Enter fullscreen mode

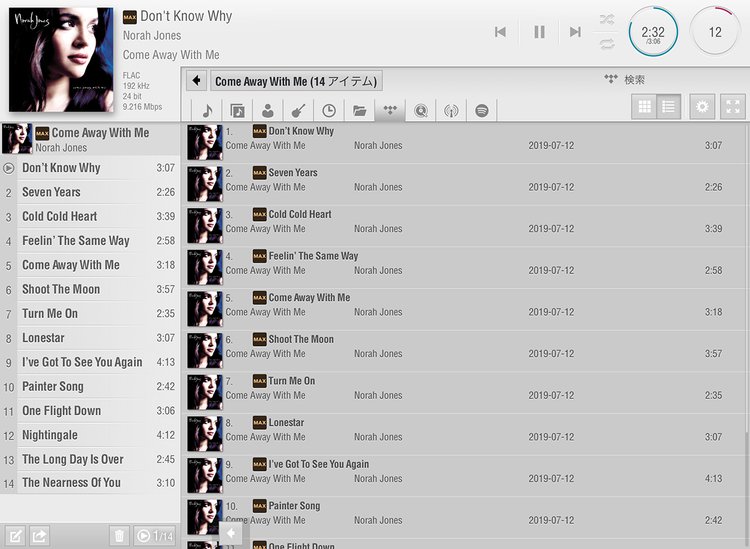pyautogui.click(x=733, y=106)
